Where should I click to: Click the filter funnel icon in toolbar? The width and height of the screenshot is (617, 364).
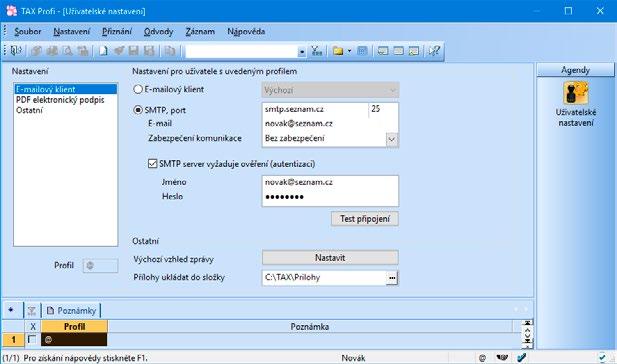pyautogui.click(x=316, y=51)
